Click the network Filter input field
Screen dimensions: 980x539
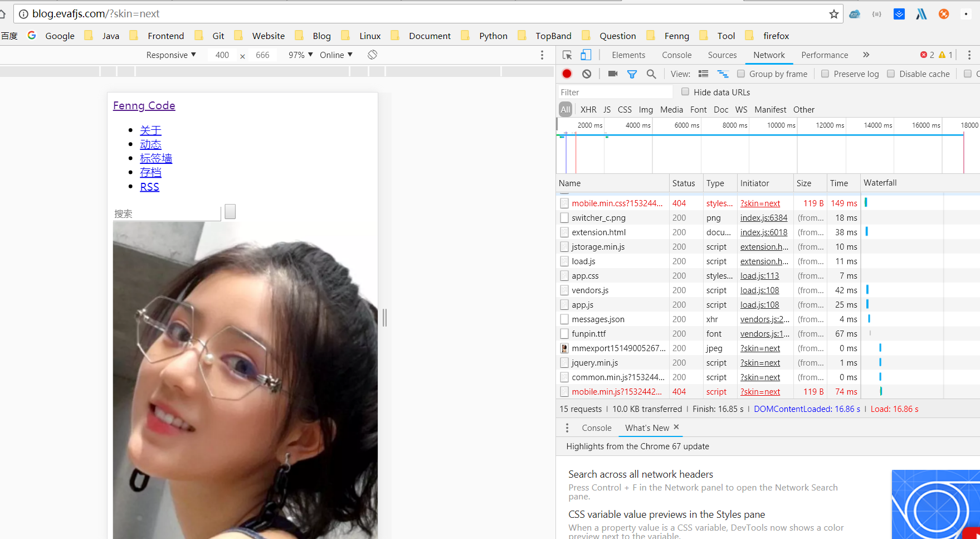615,92
